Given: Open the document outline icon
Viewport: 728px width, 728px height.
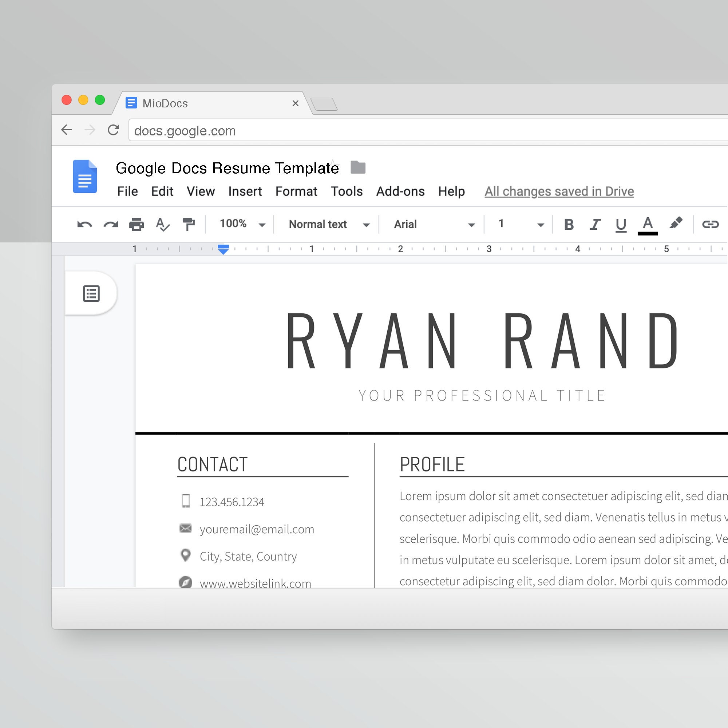Looking at the screenshot, I should tap(92, 293).
